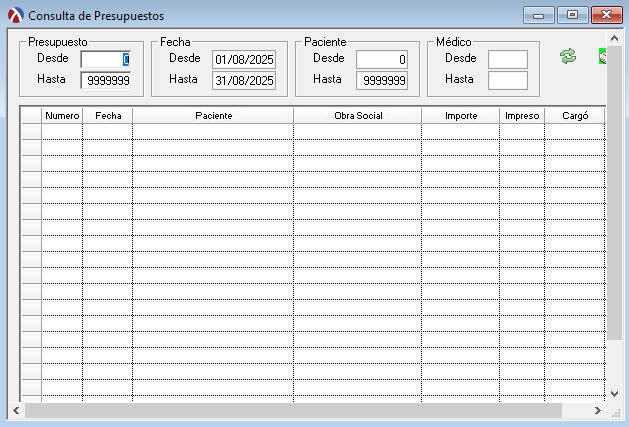This screenshot has height=427, width=629.
Task: Click the Obra Social column header
Action: (357, 116)
